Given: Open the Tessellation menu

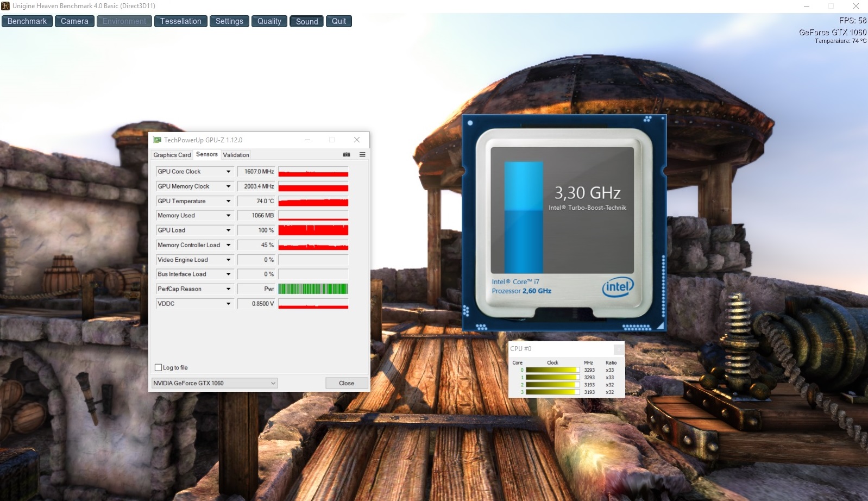Looking at the screenshot, I should [180, 21].
